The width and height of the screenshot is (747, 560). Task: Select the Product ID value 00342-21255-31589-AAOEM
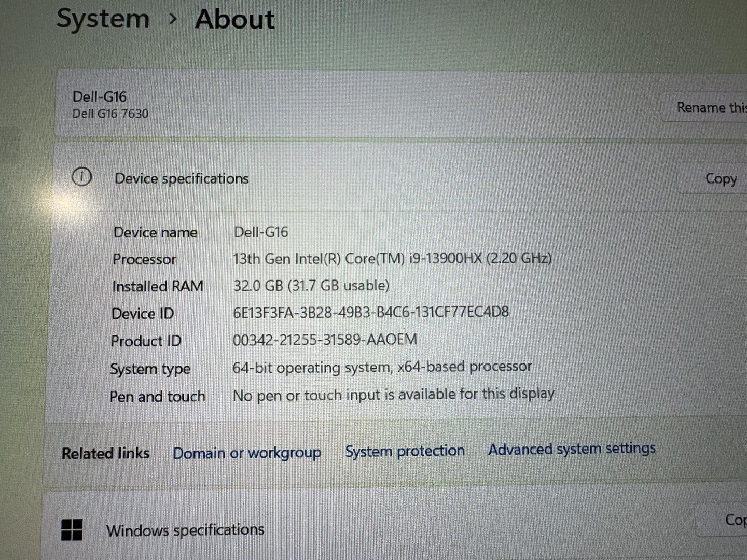click(x=325, y=340)
